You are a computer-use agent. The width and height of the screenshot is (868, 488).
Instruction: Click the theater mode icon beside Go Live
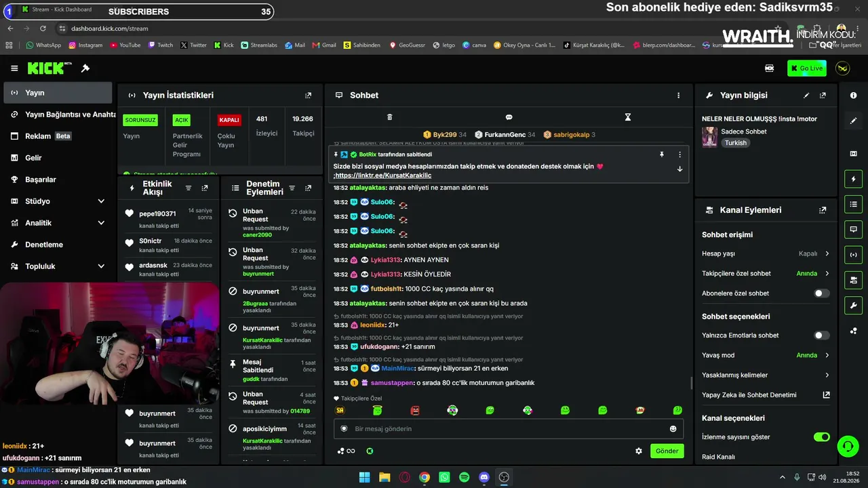pos(769,68)
